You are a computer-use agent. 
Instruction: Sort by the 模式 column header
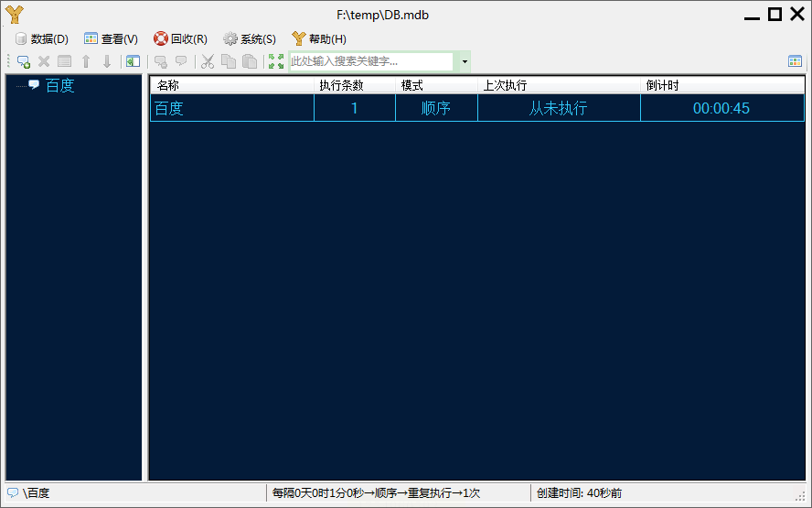[x=436, y=85]
